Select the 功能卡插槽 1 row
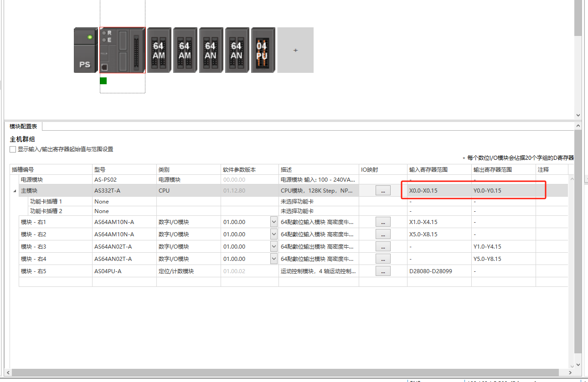Viewport: 588px width, 382px height. [x=46, y=201]
